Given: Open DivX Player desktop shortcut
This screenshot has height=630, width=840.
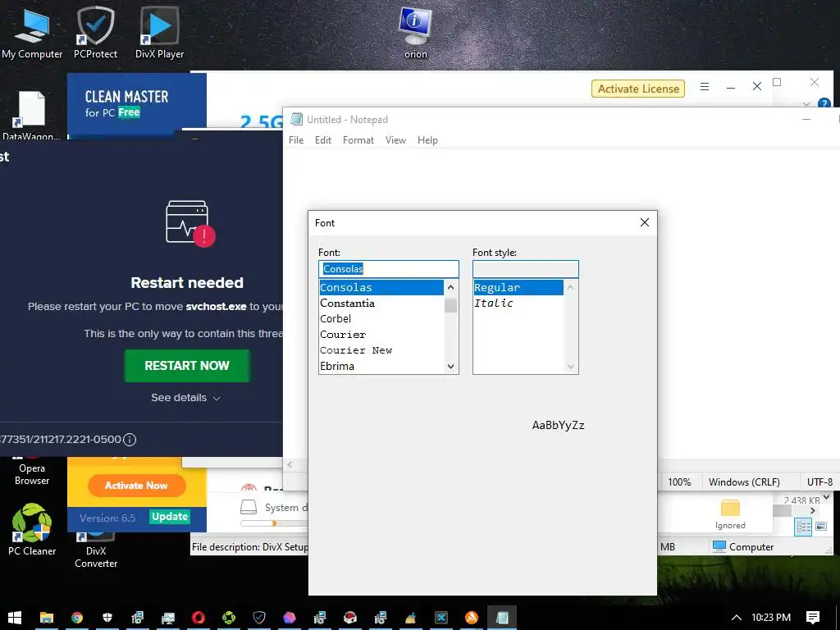Looking at the screenshot, I should pos(159,32).
